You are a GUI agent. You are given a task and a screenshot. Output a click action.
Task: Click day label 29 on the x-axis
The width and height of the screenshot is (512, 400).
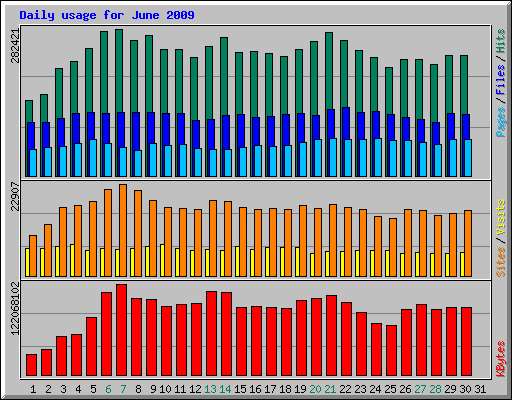pyautogui.click(x=450, y=389)
